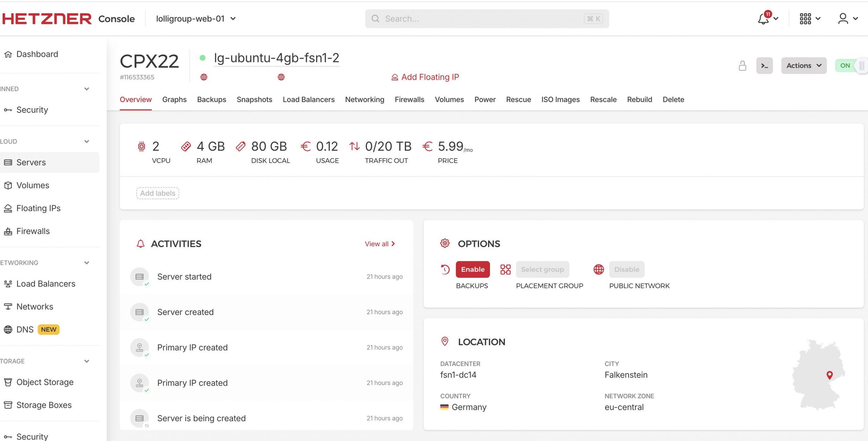Open the Rescue tab
Viewport: 868px width, 441px height.
tap(518, 100)
